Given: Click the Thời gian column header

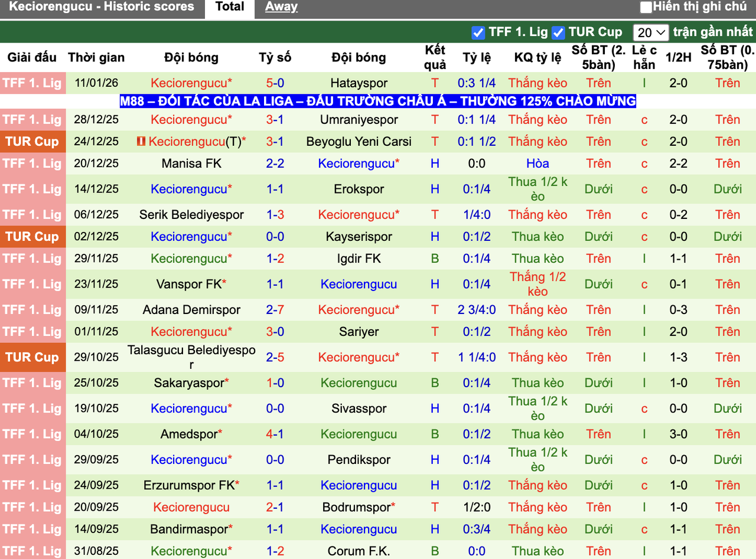Looking at the screenshot, I should point(96,57).
